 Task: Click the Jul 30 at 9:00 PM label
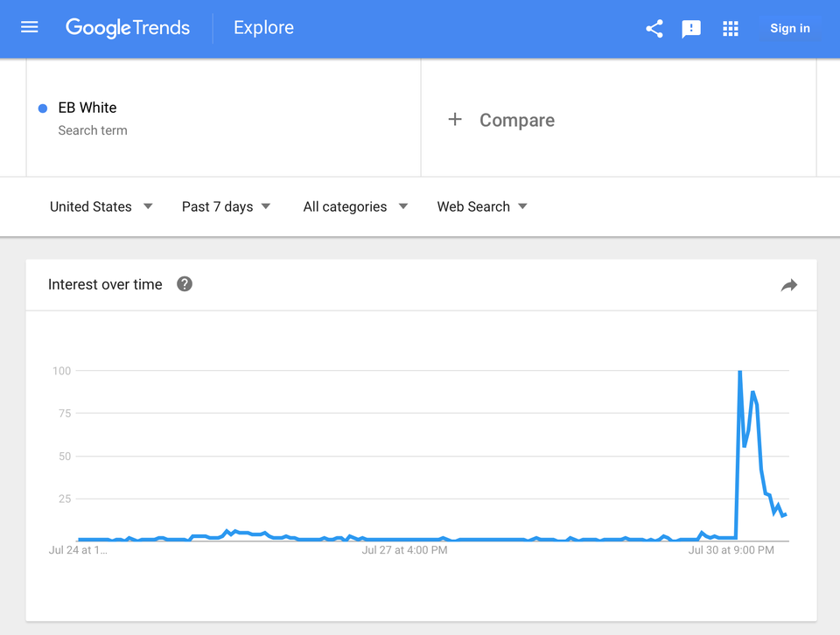pos(731,550)
